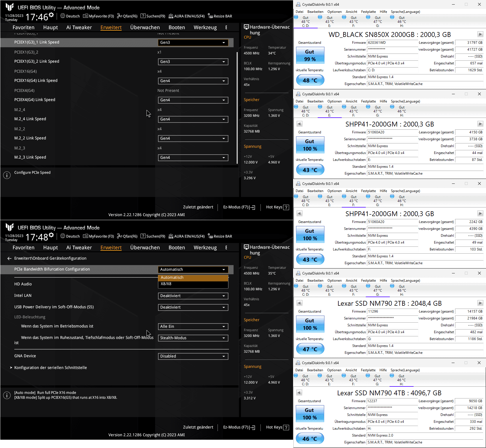Open Hot Keys help in the 17:48 BIOS
This screenshot has height=448, width=486.
coord(277,427)
